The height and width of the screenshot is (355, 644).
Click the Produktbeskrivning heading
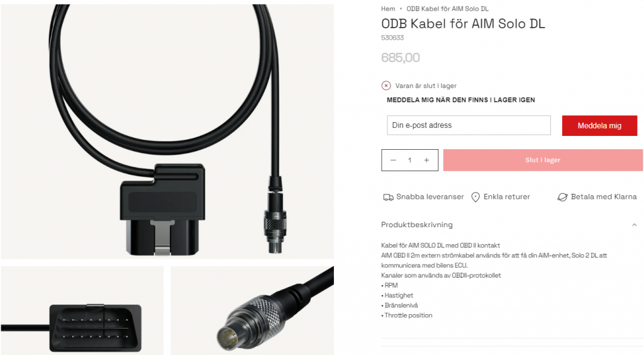tap(417, 225)
